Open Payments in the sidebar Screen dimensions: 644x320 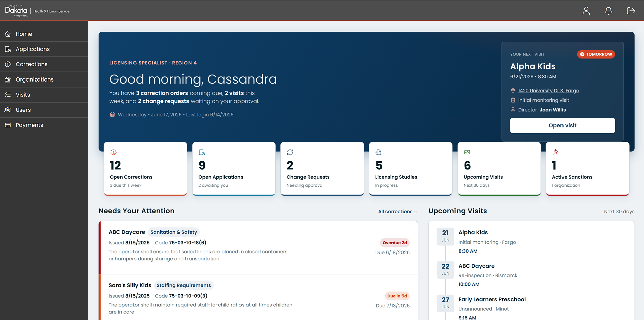[x=44, y=125]
